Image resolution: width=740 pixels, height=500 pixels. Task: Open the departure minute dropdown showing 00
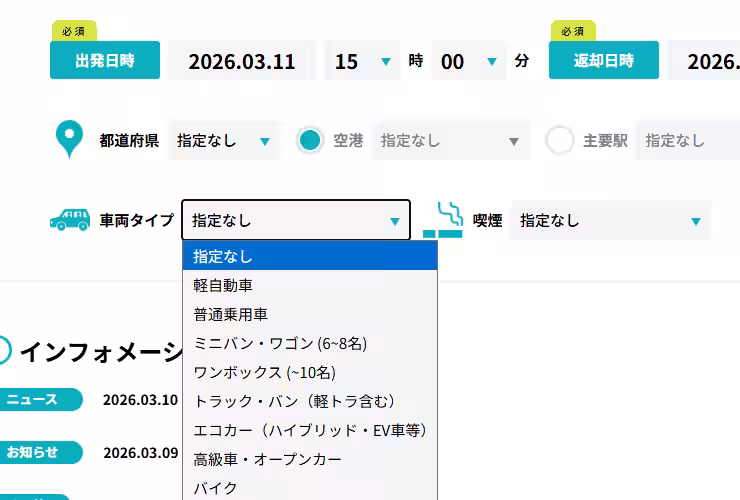coord(468,61)
